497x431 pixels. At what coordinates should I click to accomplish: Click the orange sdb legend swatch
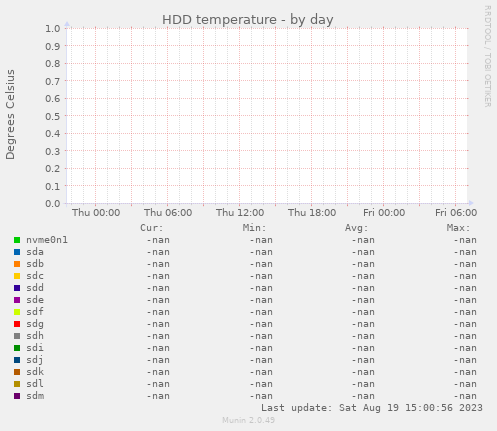pos(17,264)
